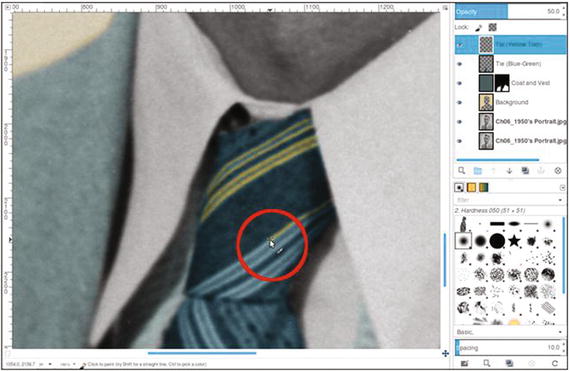
Task: Toggle the lock alpha channel checkerboard icon
Action: pos(493,27)
